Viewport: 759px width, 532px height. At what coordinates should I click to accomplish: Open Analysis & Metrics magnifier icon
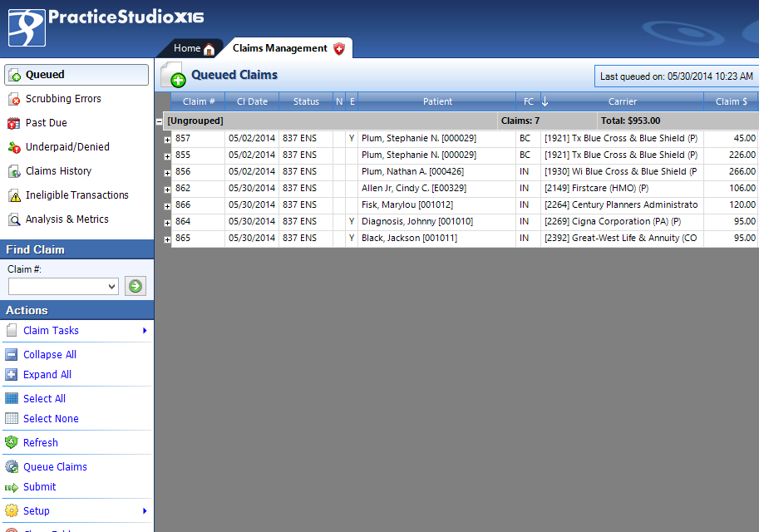13,220
